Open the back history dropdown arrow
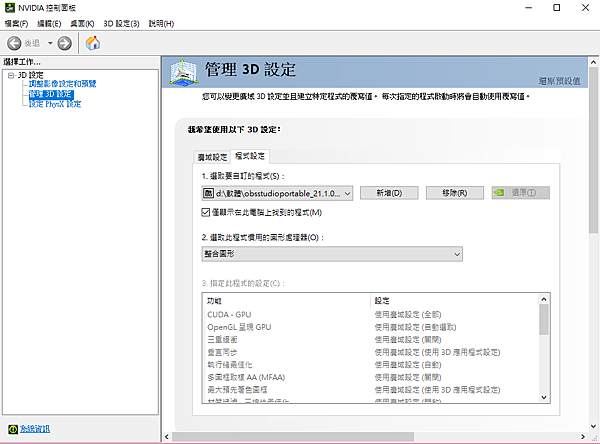 pyautogui.click(x=50, y=43)
